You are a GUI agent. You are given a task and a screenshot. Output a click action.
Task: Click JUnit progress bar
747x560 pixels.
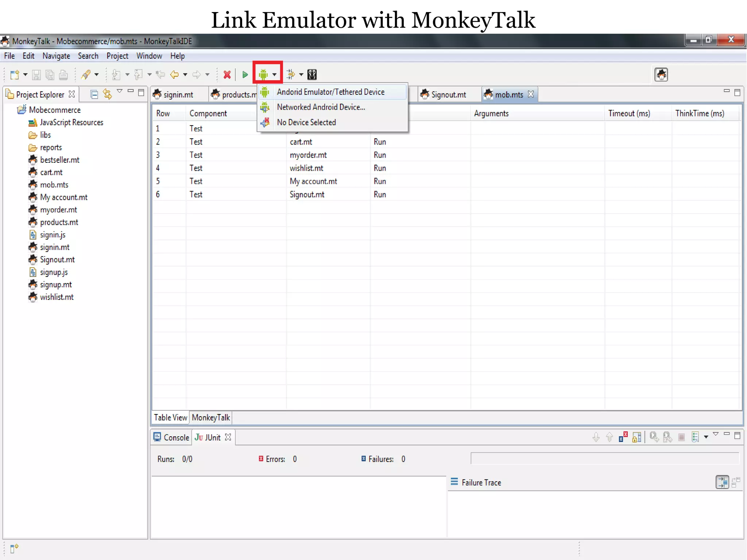tap(605, 459)
